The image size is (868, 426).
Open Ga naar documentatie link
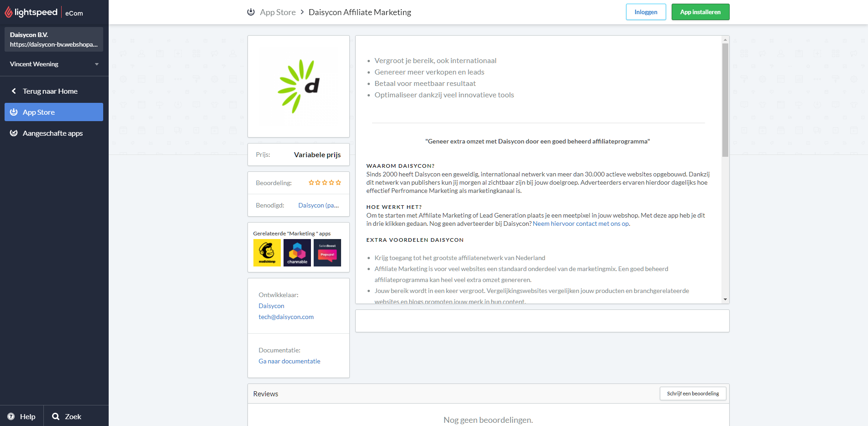pos(289,361)
